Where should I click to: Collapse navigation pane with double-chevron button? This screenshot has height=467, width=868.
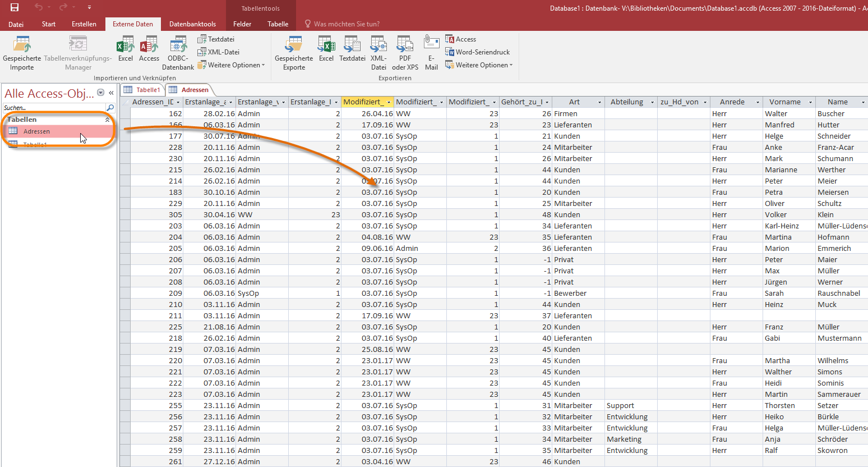111,93
